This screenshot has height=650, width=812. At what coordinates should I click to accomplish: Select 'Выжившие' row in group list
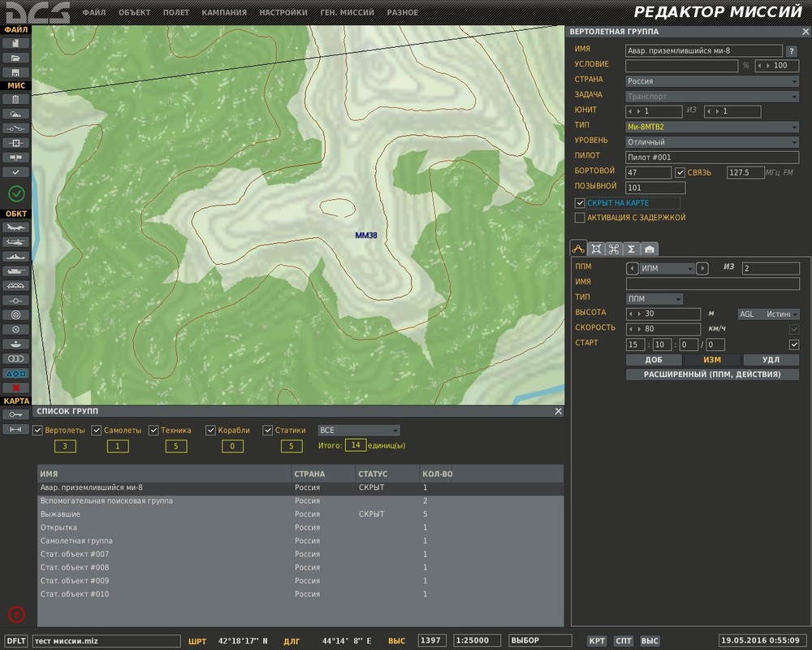162,514
